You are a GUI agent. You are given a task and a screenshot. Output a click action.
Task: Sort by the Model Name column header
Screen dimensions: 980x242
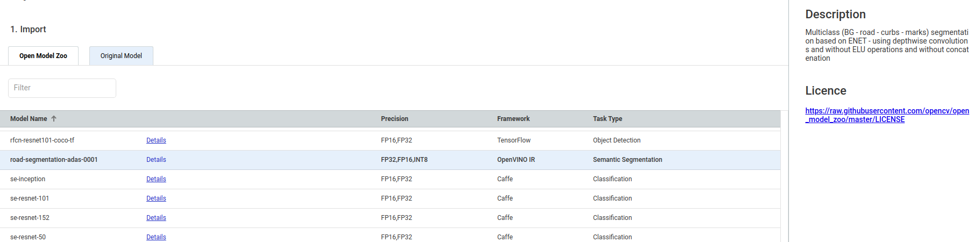tap(29, 119)
